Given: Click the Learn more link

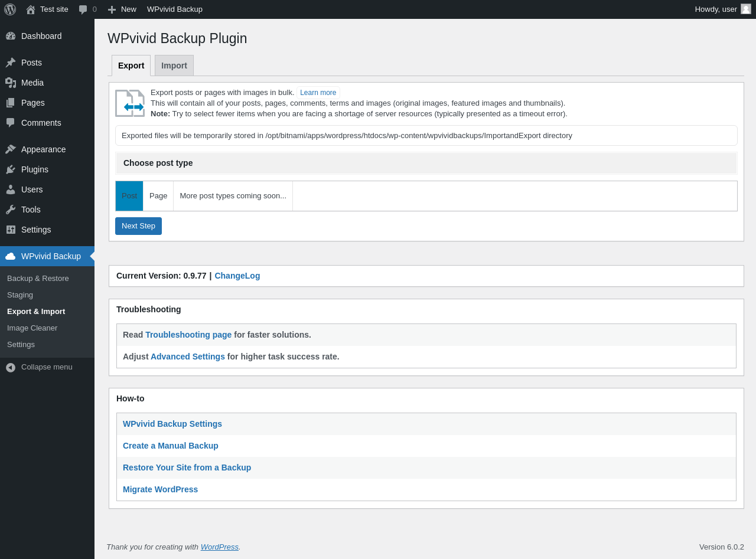Looking at the screenshot, I should [318, 93].
